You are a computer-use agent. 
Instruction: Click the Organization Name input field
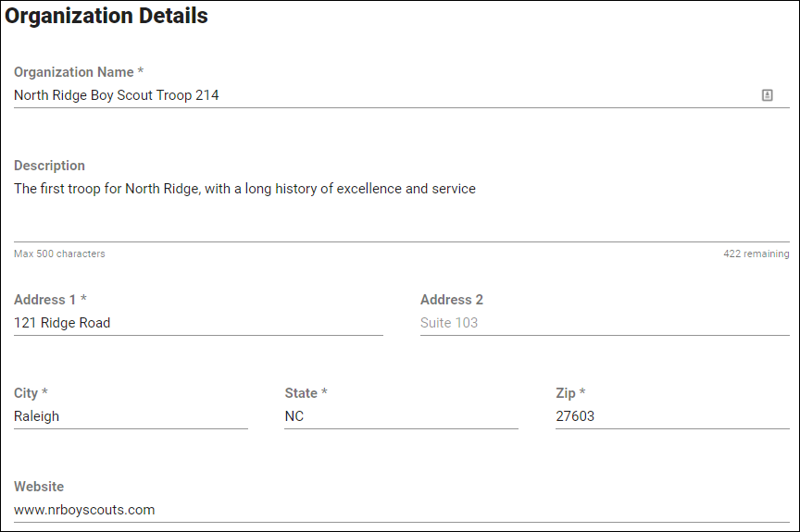pos(370,95)
